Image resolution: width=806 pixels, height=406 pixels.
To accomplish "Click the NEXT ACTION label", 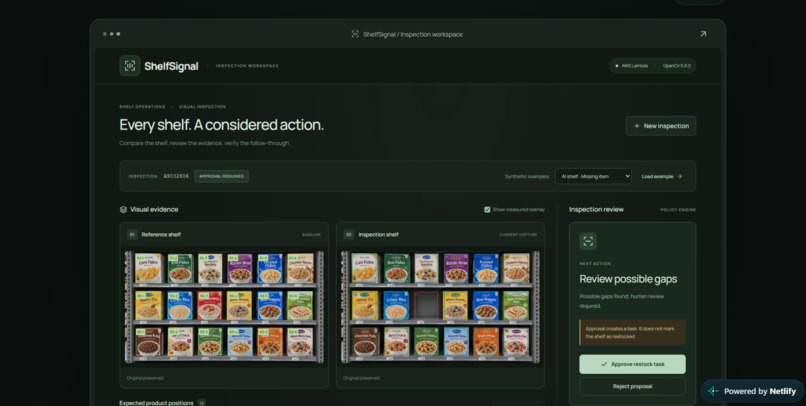I will click(x=595, y=264).
